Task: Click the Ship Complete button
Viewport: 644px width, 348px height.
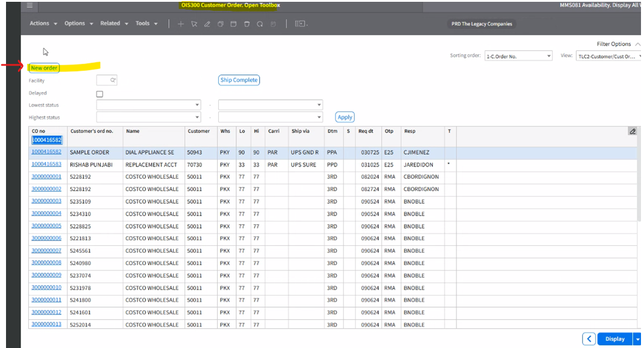Action: [239, 80]
